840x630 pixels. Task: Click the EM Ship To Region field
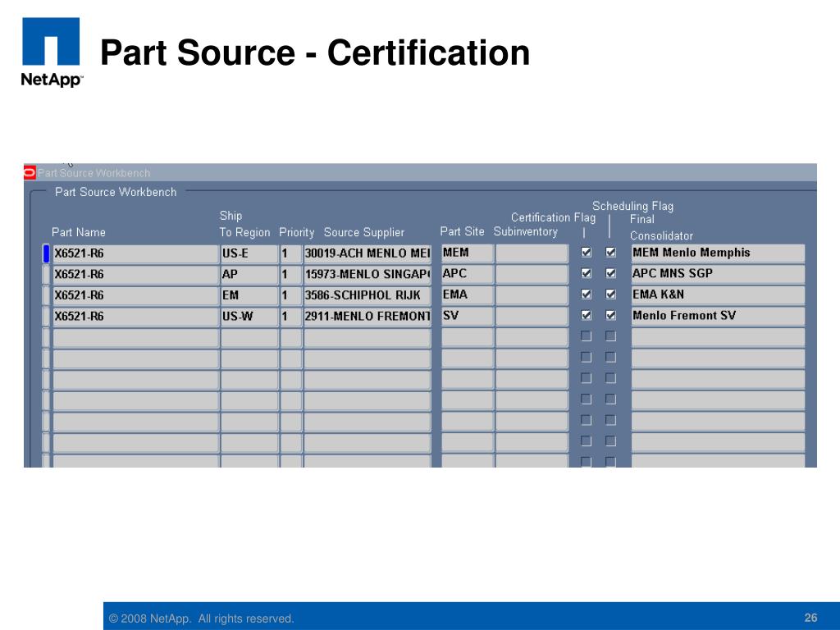249,295
